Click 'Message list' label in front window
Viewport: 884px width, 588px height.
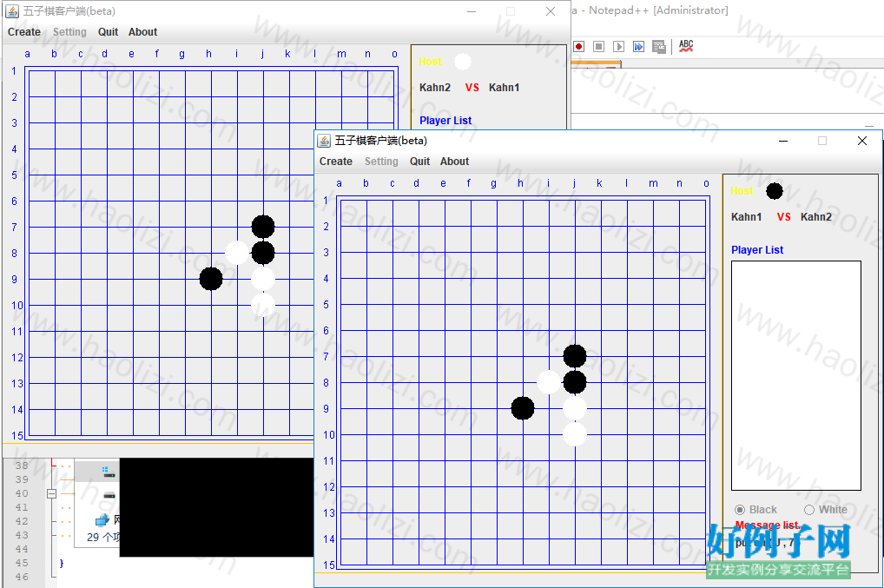click(767, 525)
